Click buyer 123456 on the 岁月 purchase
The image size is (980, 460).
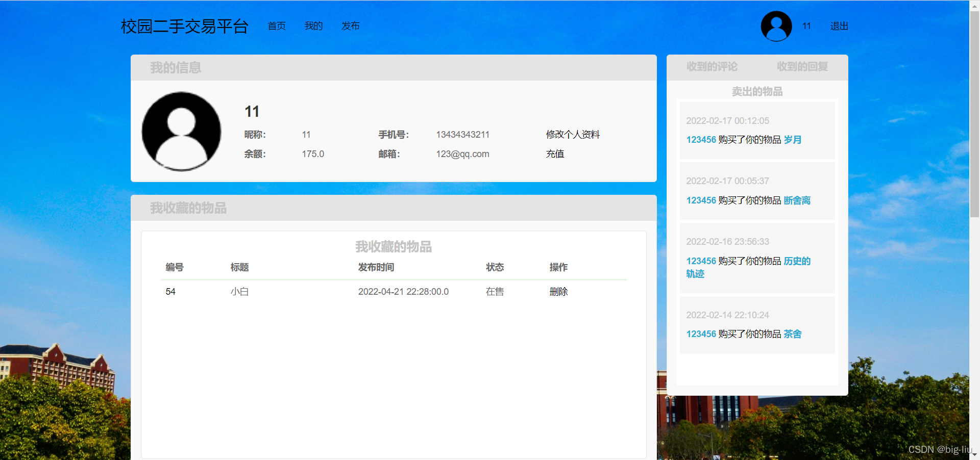[701, 140]
